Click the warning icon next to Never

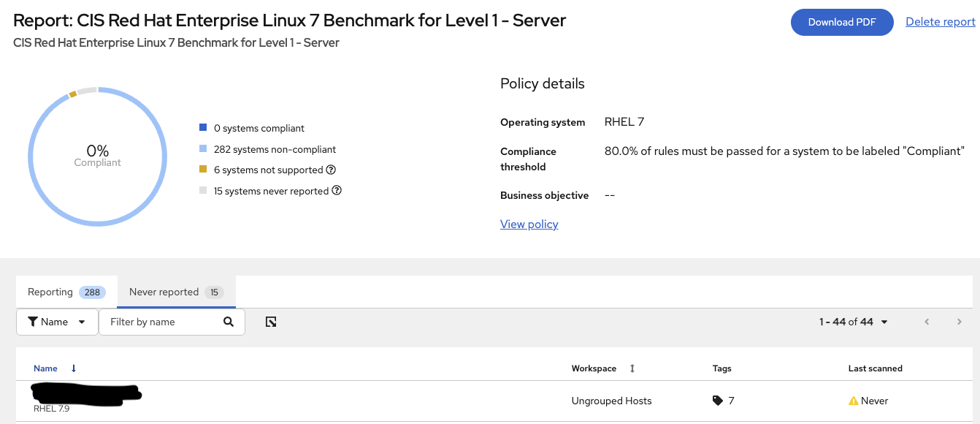click(x=853, y=401)
